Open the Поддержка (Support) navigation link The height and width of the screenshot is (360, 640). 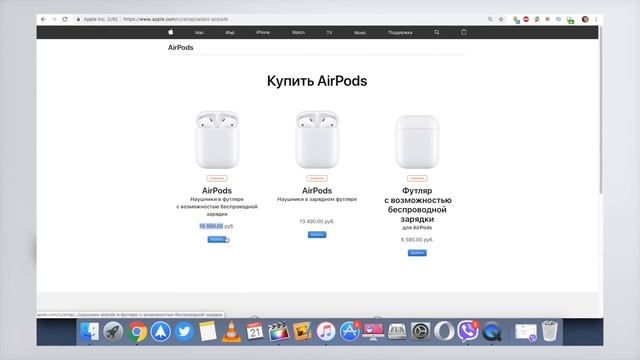tap(400, 32)
